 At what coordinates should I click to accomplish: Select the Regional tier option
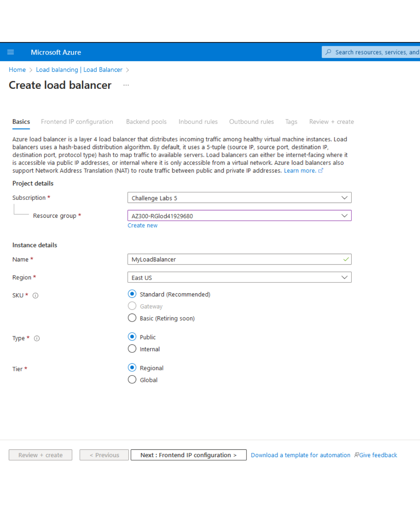132,367
